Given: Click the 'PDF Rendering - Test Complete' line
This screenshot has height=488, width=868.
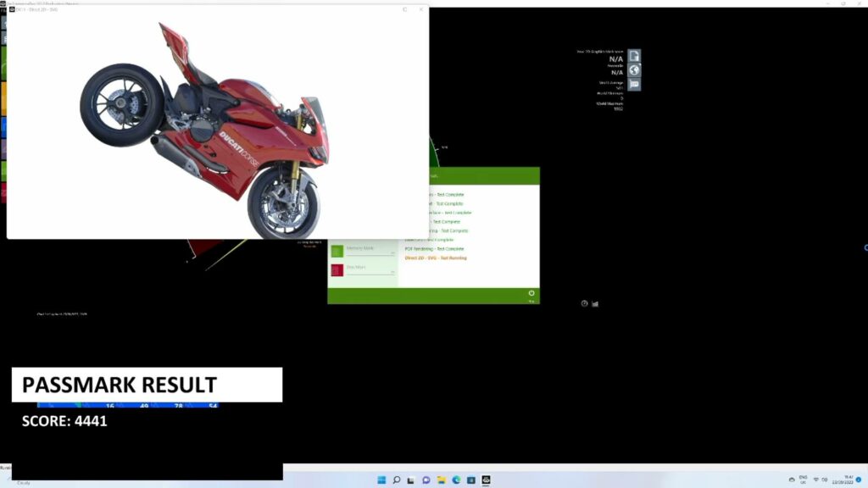Looking at the screenshot, I should pyautogui.click(x=434, y=249).
